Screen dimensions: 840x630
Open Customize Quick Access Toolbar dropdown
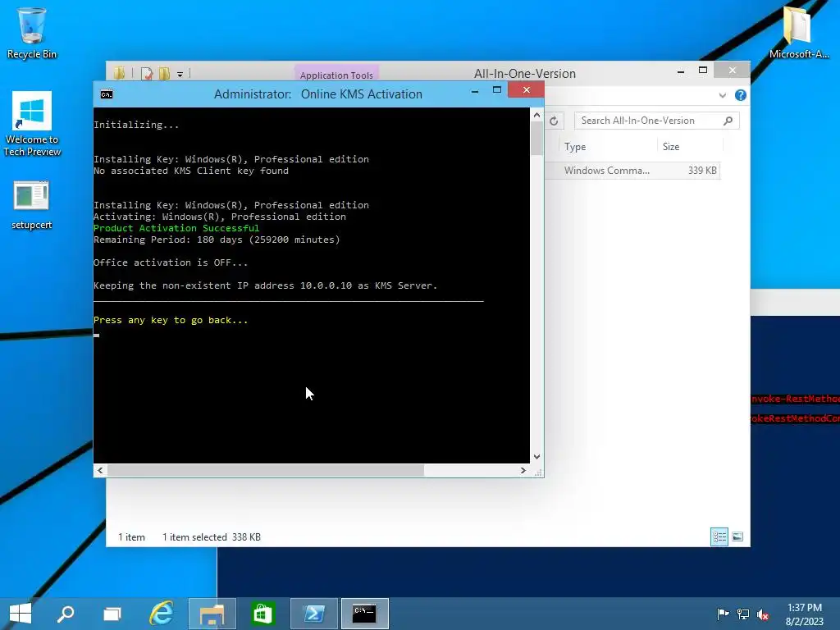pyautogui.click(x=180, y=75)
